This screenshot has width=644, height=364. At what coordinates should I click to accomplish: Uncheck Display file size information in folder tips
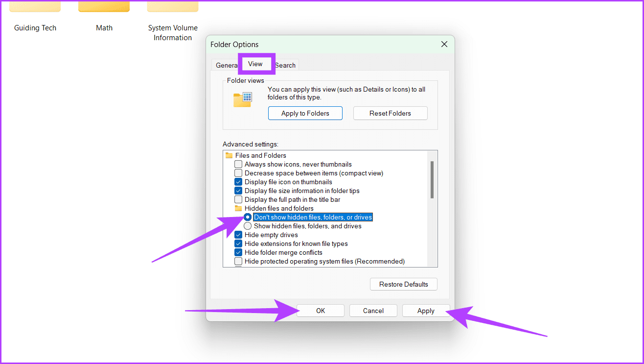(x=238, y=191)
